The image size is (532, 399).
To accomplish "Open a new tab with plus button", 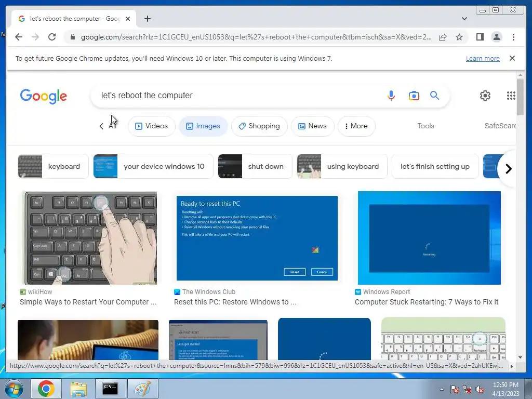I will click(147, 19).
